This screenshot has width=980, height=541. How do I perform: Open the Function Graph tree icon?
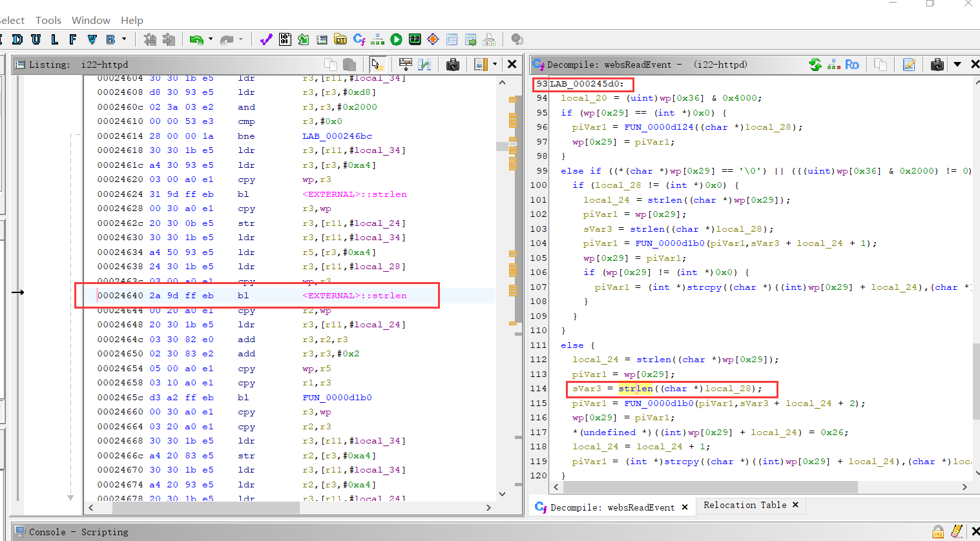[x=378, y=39]
